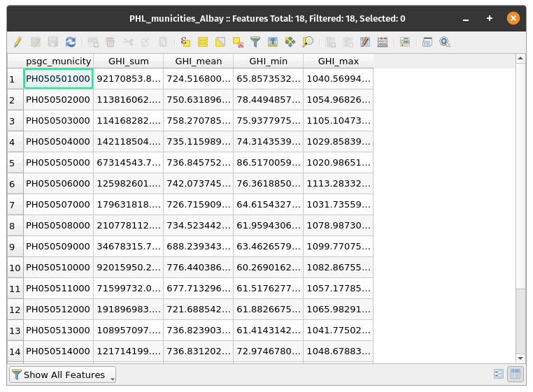Screen dimensions: 533x392
Task: Click the psgc_municity column header
Action: point(58,61)
